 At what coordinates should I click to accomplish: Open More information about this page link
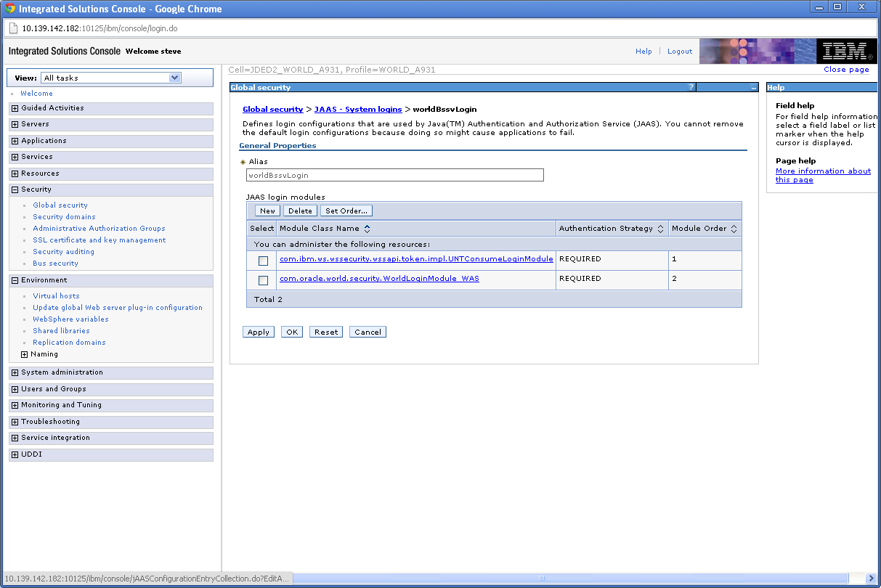pyautogui.click(x=823, y=176)
